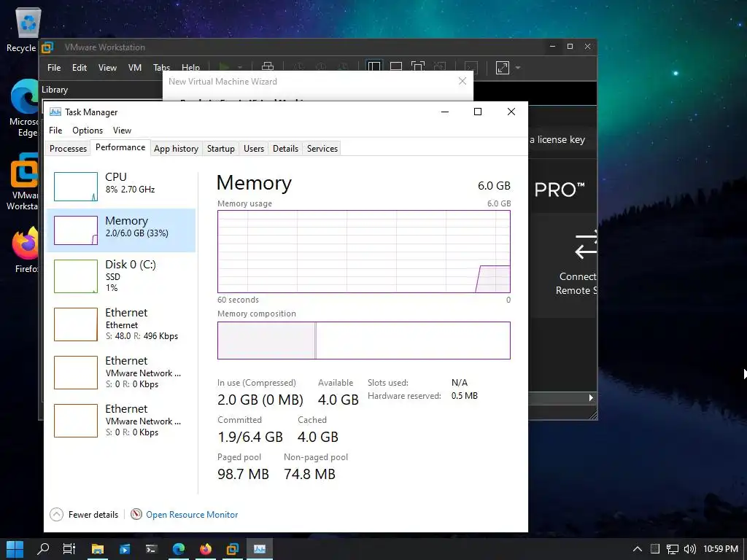Click the send Ctrl+Alt+Del icon in VMware toolbar

268,67
